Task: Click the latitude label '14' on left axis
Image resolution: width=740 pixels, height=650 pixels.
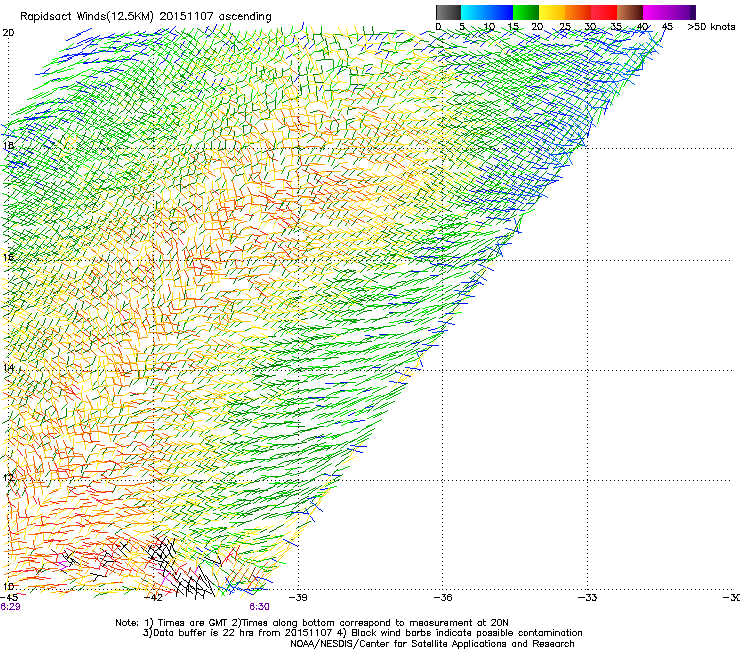Action: coord(8,368)
